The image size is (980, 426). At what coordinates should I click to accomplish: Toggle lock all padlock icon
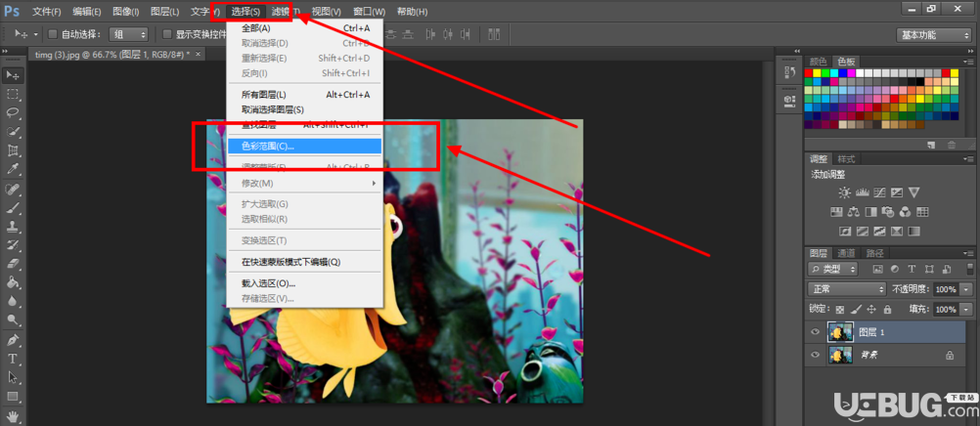coord(887,309)
